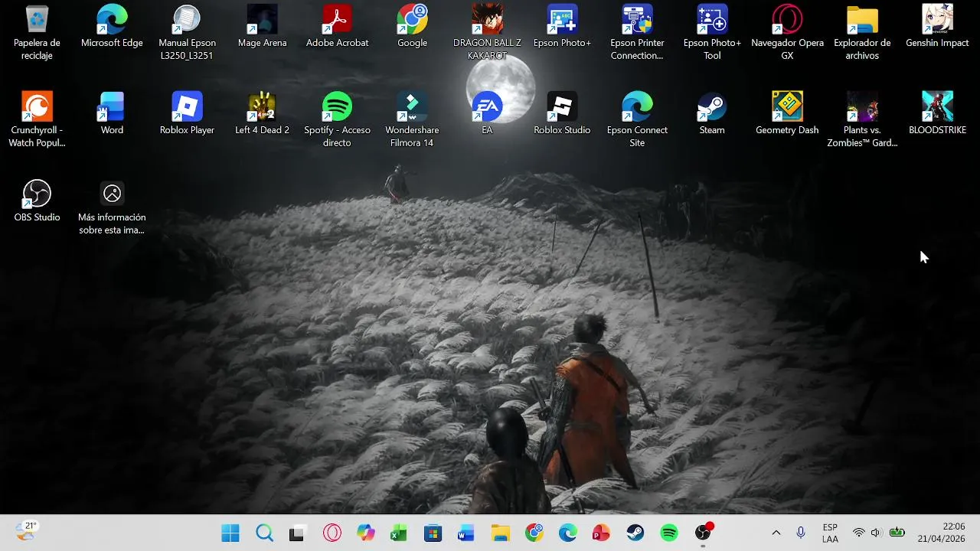This screenshot has width=980, height=551.
Task: Expand the hidden system tray icons
Action: 776,533
